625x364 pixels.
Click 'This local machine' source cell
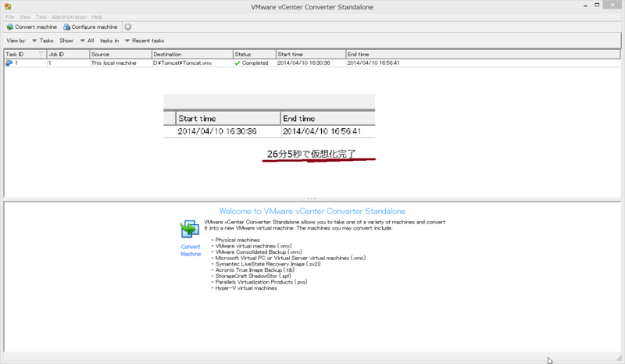pyautogui.click(x=113, y=63)
